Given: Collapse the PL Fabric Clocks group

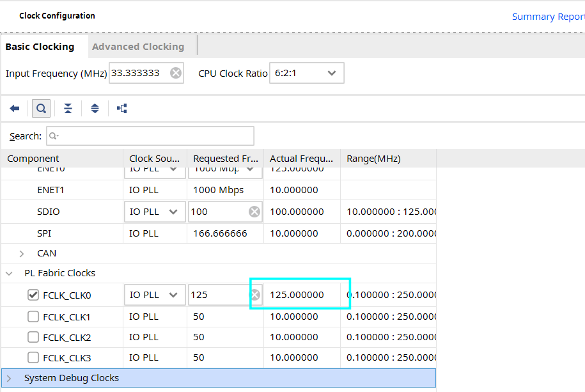Looking at the screenshot, I should click(x=10, y=273).
